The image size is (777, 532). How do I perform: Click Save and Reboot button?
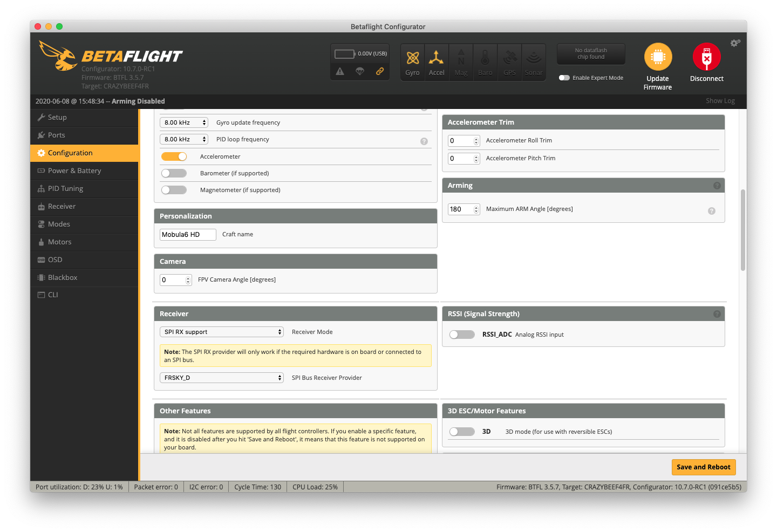point(704,467)
